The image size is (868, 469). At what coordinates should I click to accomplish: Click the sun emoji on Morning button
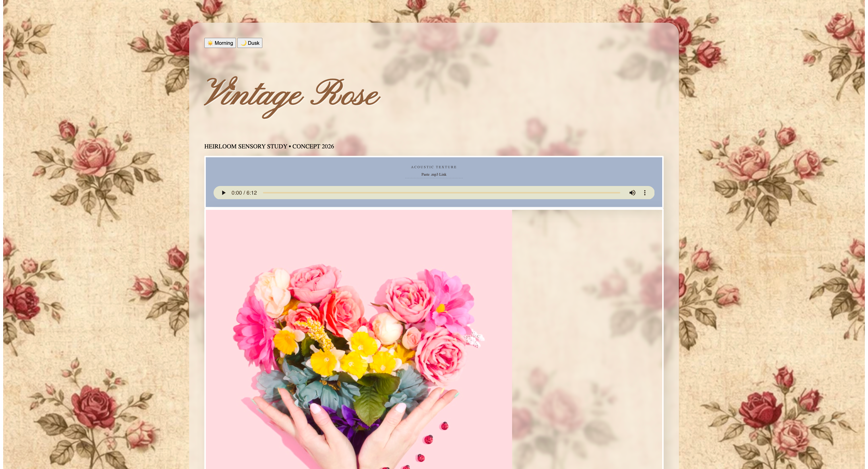210,43
